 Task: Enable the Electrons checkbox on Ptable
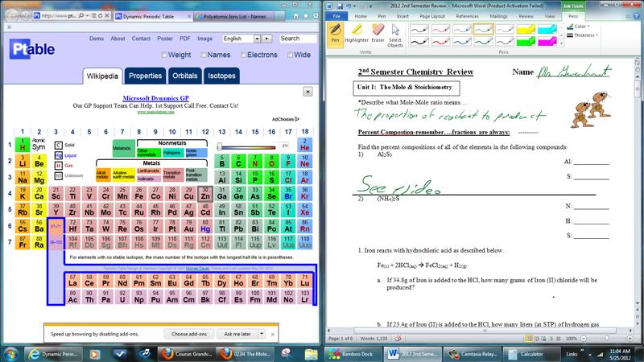(243, 55)
